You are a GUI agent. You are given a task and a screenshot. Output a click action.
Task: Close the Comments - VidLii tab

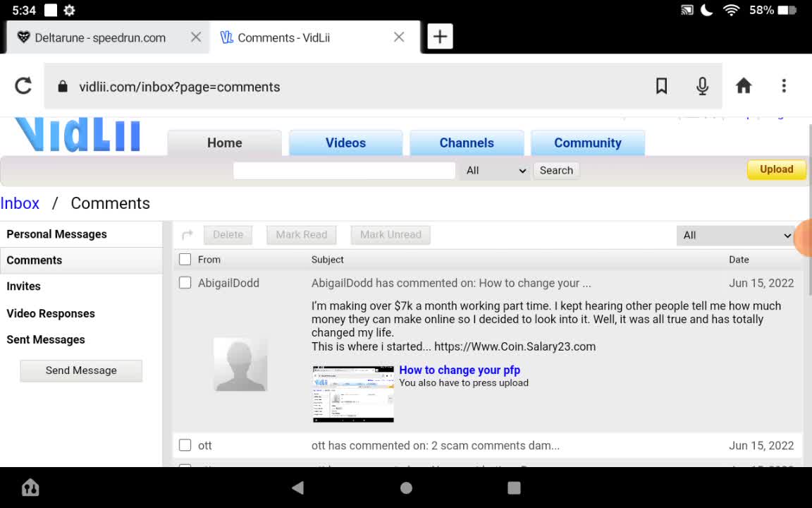399,37
